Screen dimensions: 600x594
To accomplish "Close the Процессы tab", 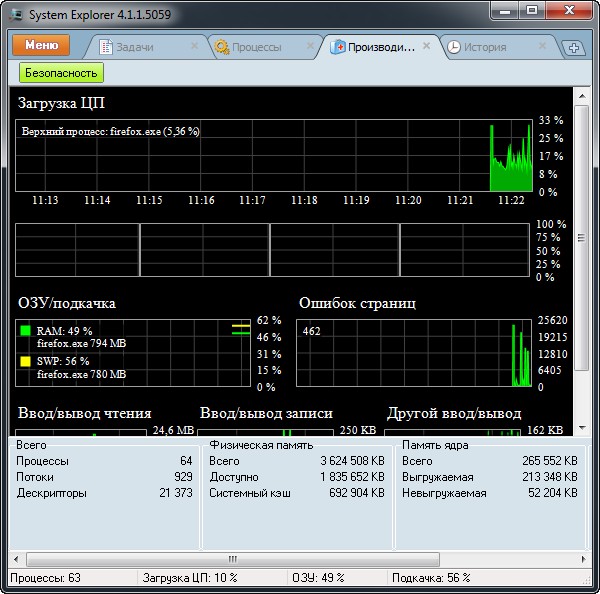I will pos(309,46).
